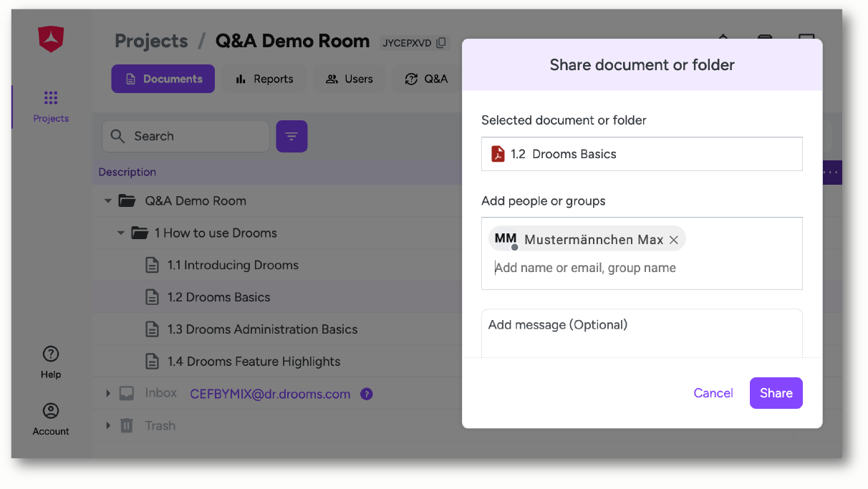Click the Trash label

click(x=160, y=425)
